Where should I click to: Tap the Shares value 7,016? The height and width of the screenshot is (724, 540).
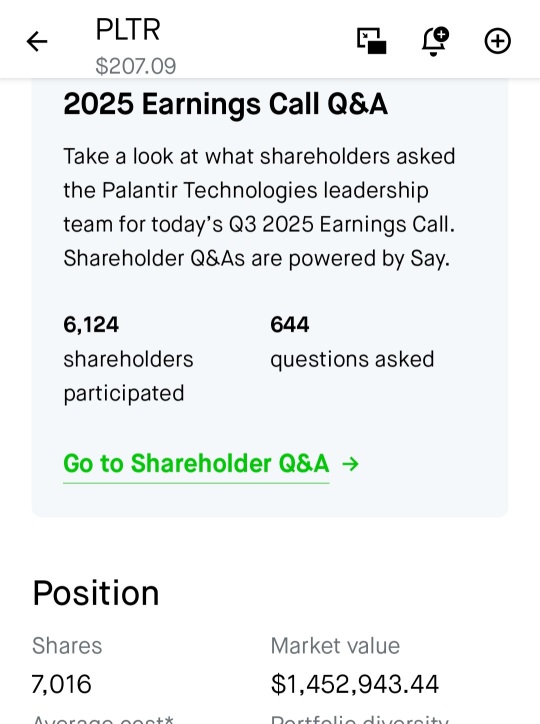(x=61, y=684)
